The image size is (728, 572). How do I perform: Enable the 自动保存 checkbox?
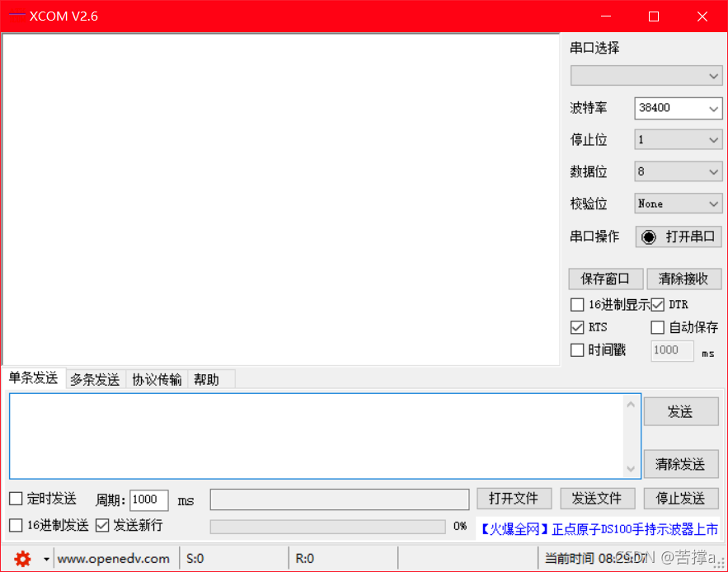[657, 327]
